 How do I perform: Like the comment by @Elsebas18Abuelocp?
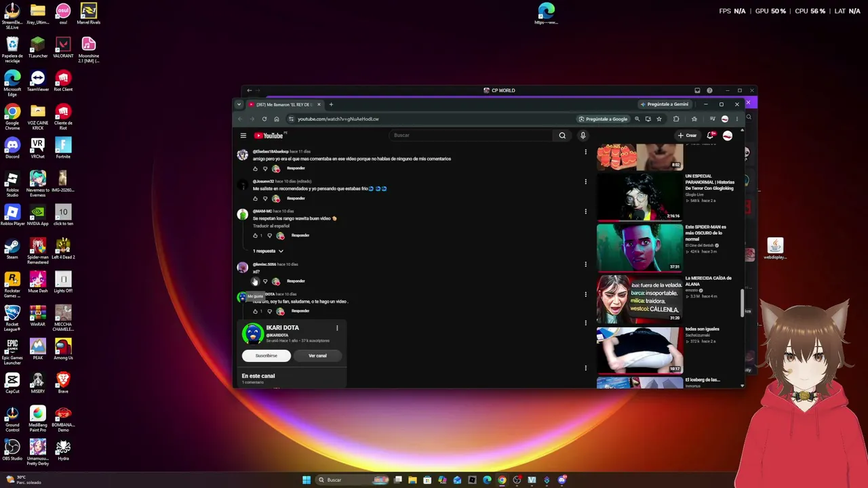[x=255, y=169]
